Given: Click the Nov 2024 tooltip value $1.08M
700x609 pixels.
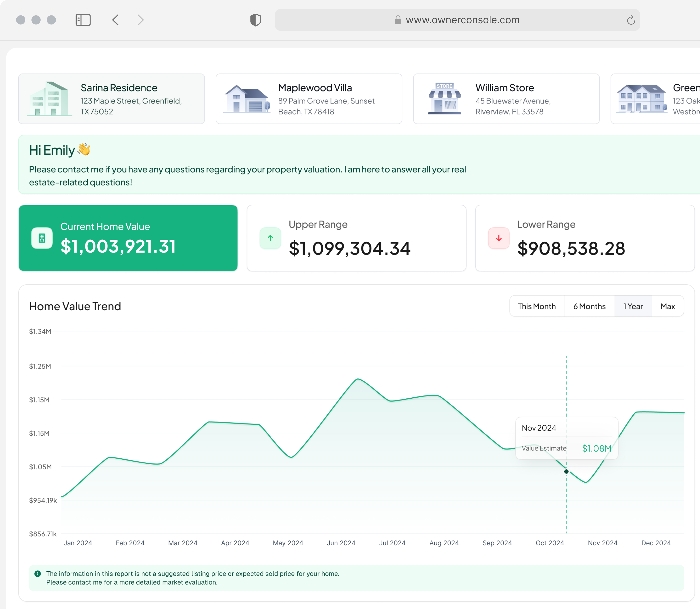Looking at the screenshot, I should click(x=597, y=449).
